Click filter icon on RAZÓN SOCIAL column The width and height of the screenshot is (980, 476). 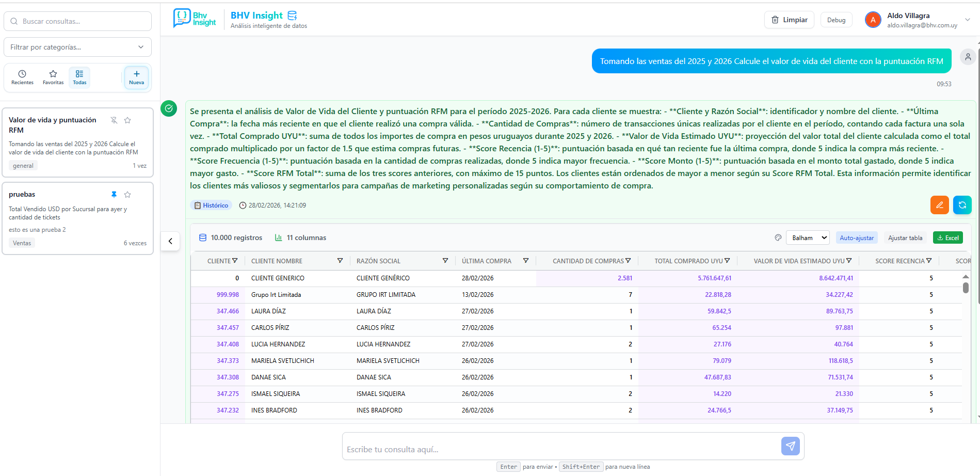pyautogui.click(x=445, y=261)
